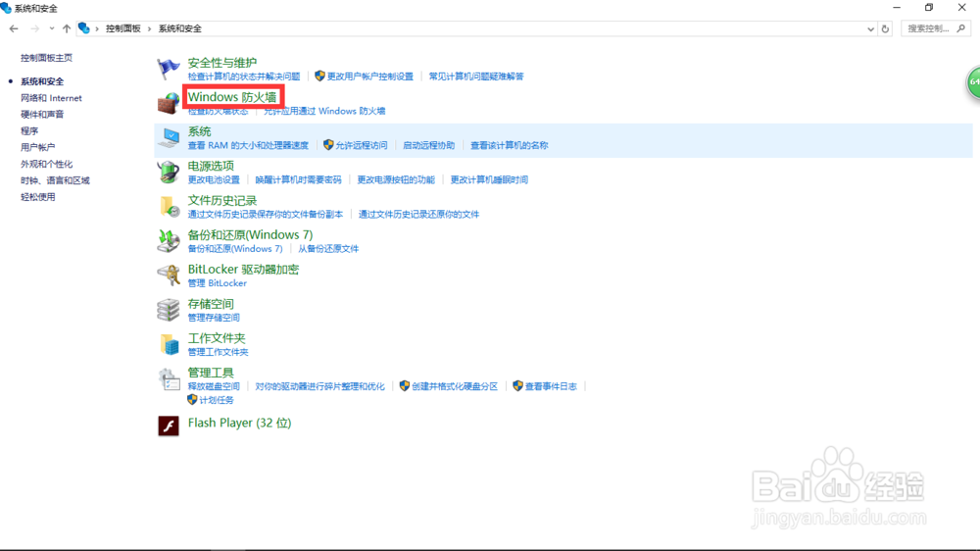Click 创建并格式化硬盘分区 link

(x=455, y=386)
